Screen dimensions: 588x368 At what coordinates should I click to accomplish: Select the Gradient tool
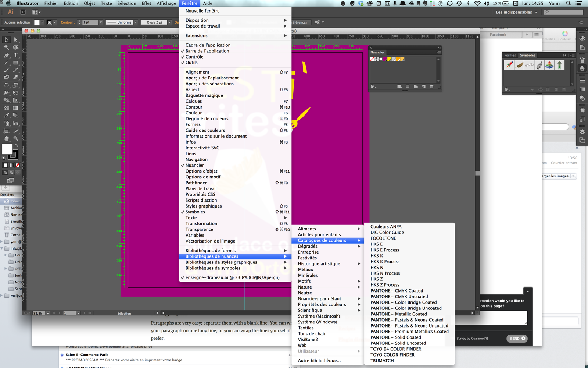(15, 108)
